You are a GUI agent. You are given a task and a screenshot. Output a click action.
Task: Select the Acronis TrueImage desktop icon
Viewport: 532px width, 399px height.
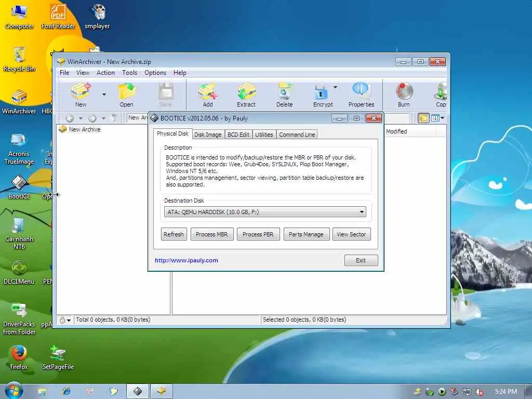19,149
